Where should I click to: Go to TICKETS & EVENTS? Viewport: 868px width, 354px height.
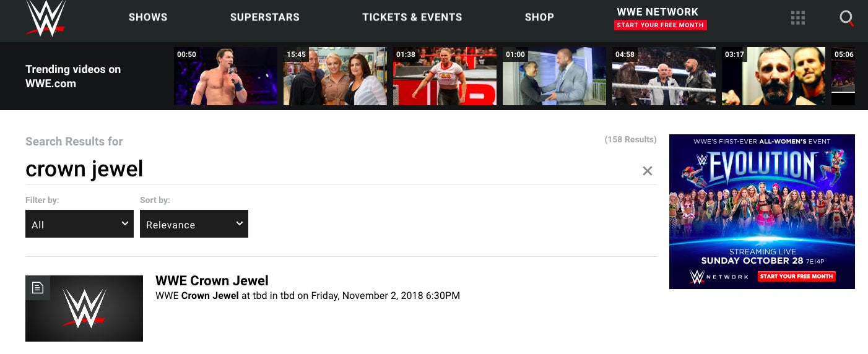click(412, 17)
